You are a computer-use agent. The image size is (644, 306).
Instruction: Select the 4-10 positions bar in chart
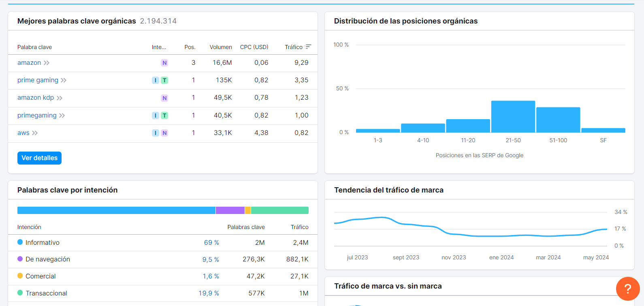pos(423,128)
